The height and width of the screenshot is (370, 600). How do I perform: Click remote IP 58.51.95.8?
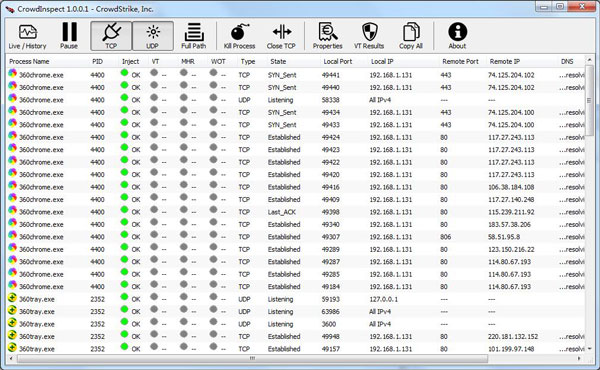(x=504, y=237)
